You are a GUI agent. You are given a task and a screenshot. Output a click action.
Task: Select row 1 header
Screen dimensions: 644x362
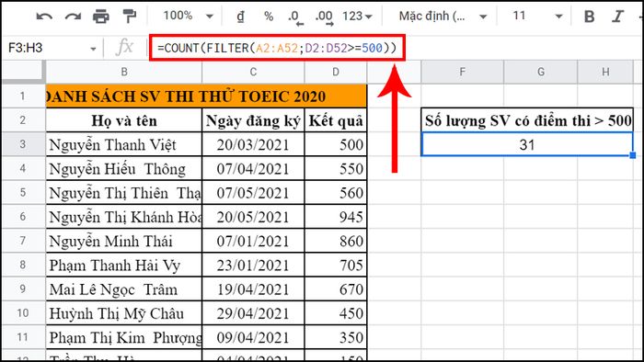(x=23, y=96)
